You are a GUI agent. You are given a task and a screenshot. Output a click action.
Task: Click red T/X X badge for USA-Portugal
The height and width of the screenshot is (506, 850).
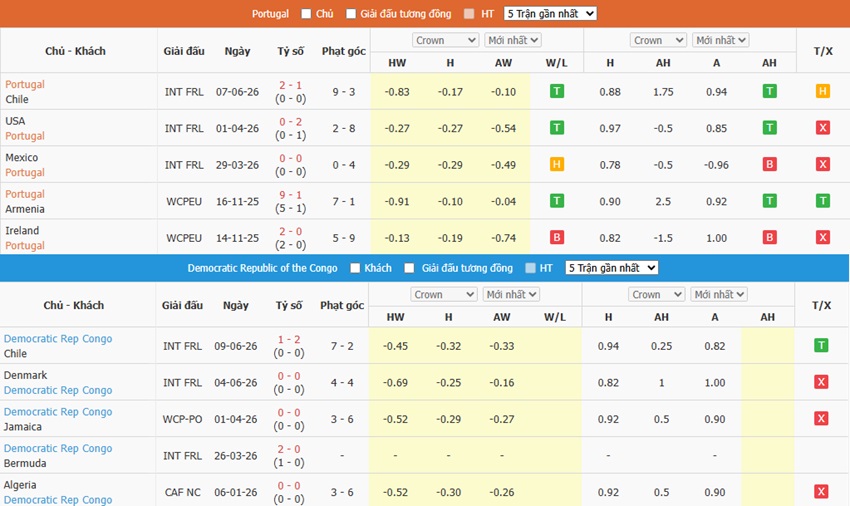click(823, 127)
